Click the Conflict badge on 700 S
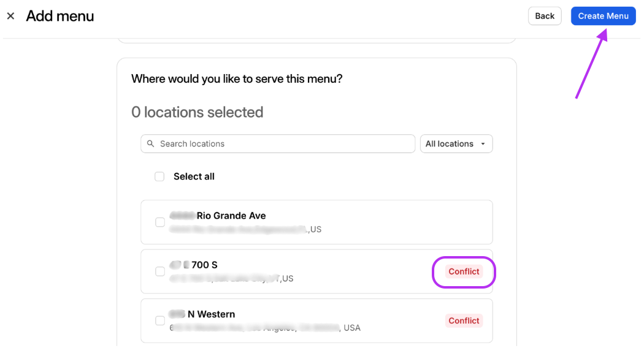The image size is (644, 348). 464,271
